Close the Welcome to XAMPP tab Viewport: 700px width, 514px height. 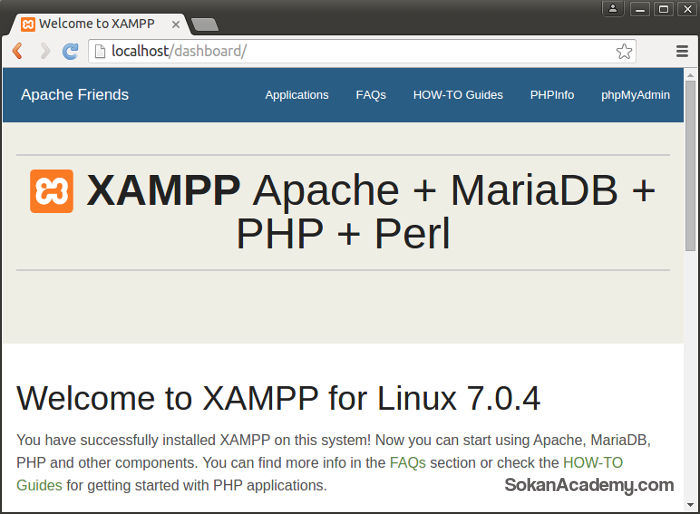(x=176, y=25)
